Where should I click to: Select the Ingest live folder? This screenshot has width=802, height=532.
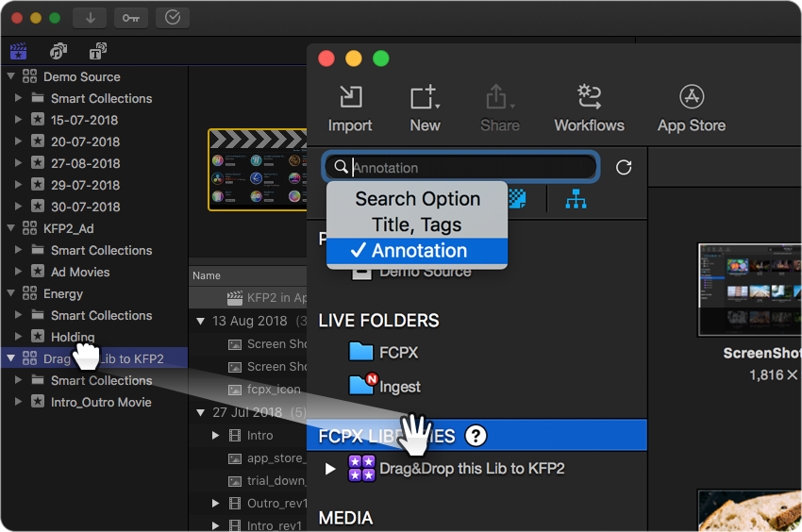385,386
